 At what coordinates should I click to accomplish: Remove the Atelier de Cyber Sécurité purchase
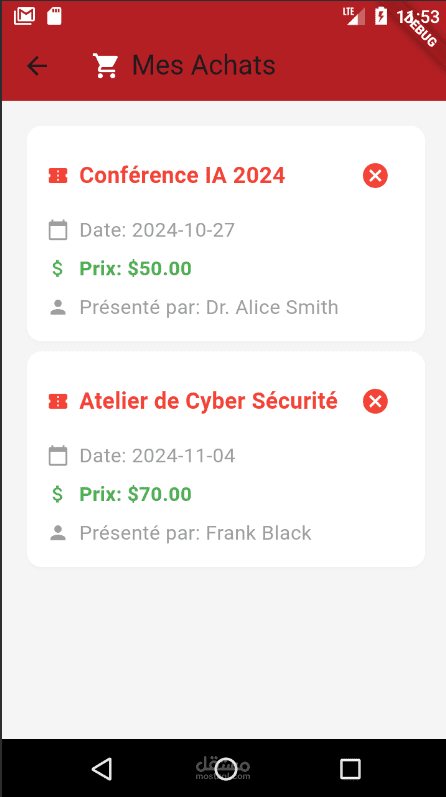pyautogui.click(x=375, y=402)
